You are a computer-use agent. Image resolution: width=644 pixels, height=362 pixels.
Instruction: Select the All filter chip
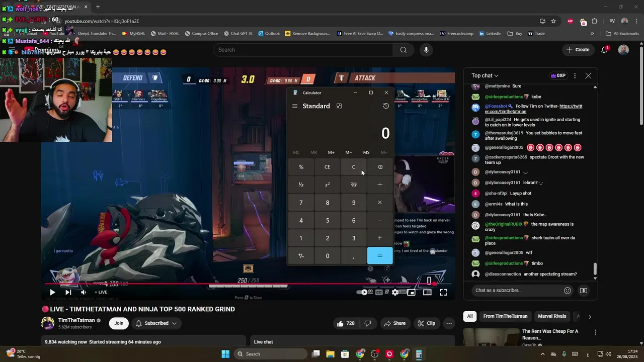(470, 316)
